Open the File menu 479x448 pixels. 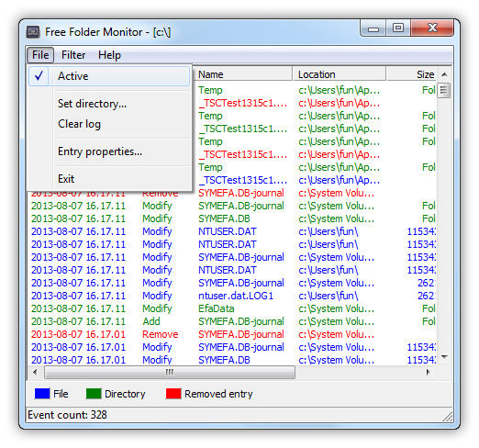coord(40,55)
